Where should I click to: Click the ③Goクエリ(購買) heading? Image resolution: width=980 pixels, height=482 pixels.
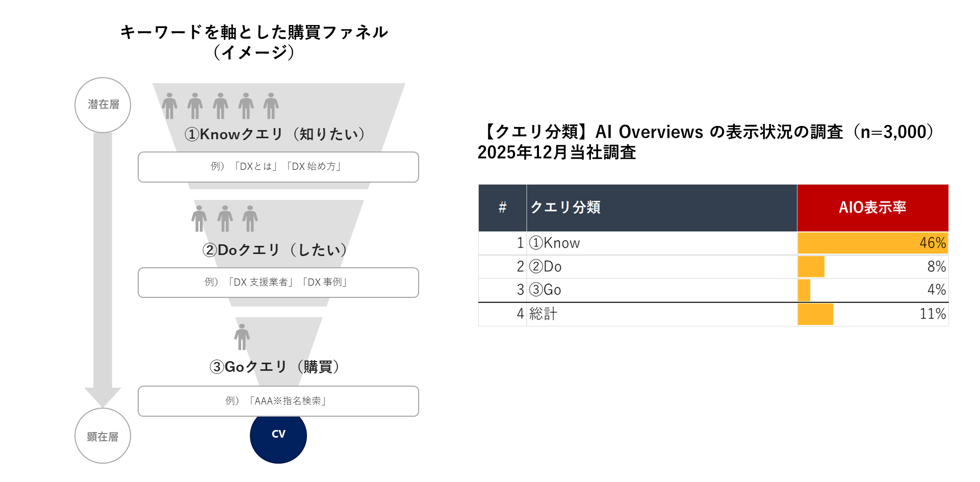coord(275,367)
